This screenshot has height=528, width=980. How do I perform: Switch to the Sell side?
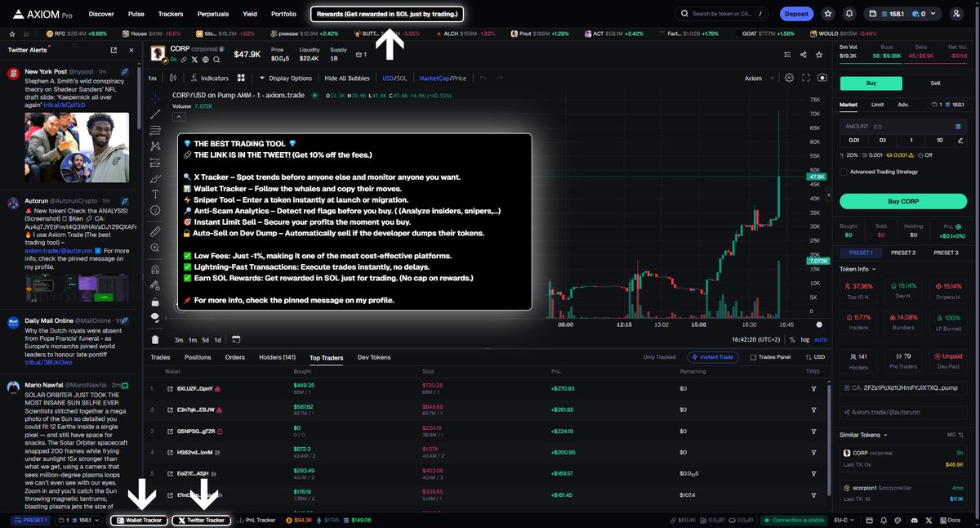click(x=935, y=83)
